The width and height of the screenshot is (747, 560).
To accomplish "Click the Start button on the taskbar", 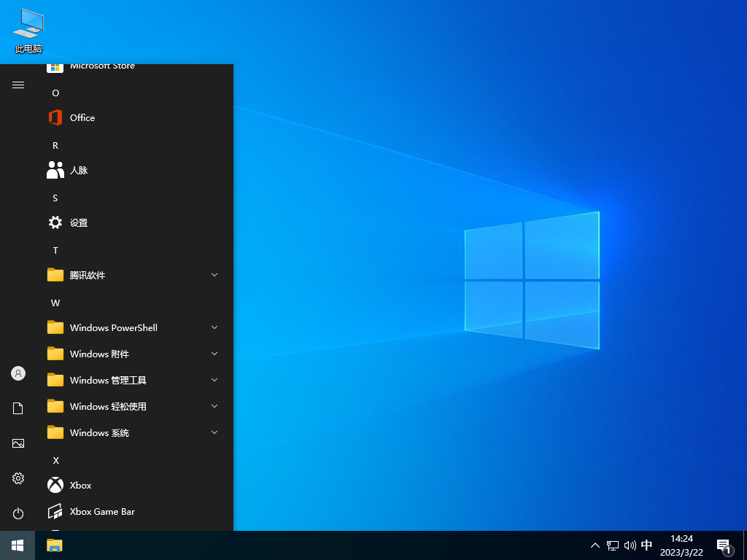I will click(18, 545).
